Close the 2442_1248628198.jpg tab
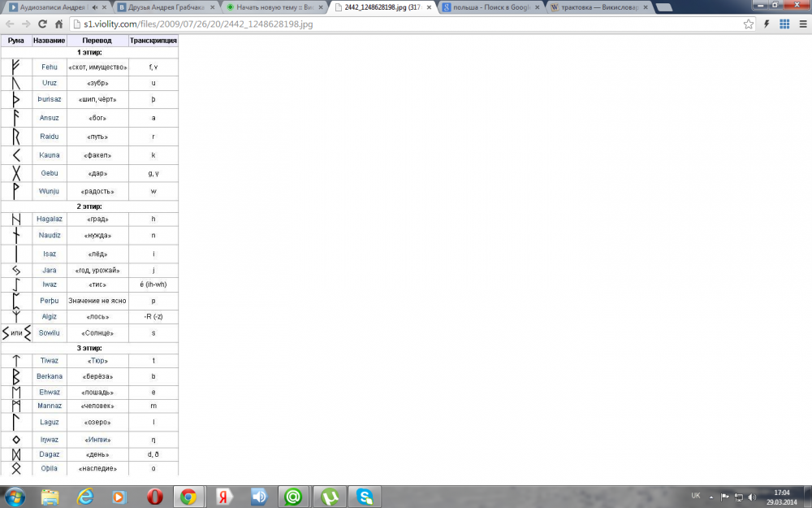This screenshot has height=508, width=812. [429, 7]
